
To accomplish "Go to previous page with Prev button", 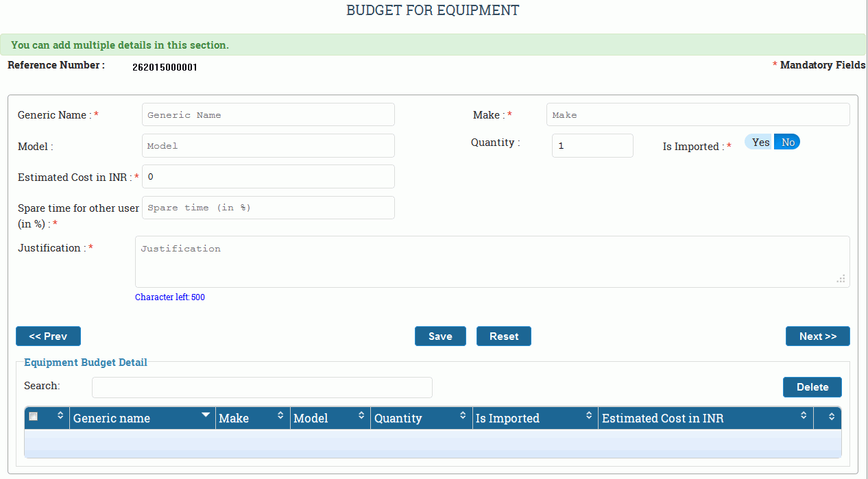I will point(48,336).
